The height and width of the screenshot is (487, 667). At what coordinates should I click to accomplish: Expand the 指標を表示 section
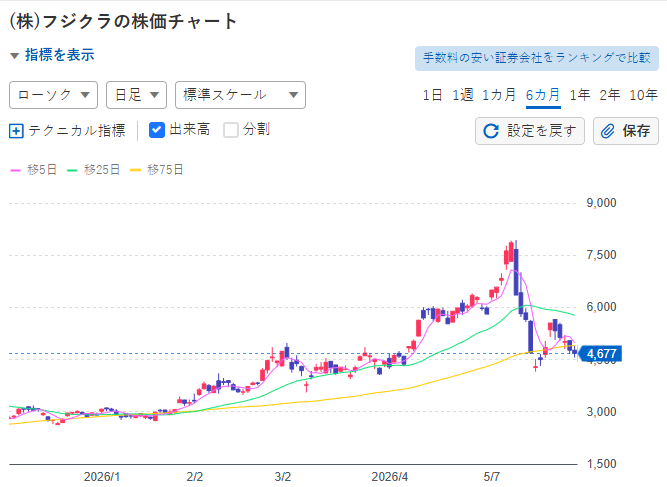[x=52, y=55]
